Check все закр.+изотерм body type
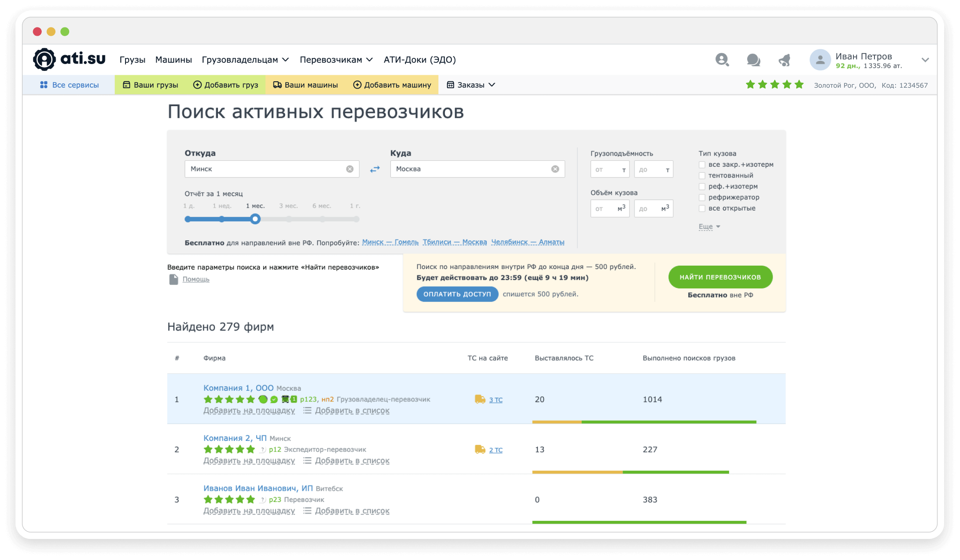Viewport: 960px width, 560px height. [702, 165]
